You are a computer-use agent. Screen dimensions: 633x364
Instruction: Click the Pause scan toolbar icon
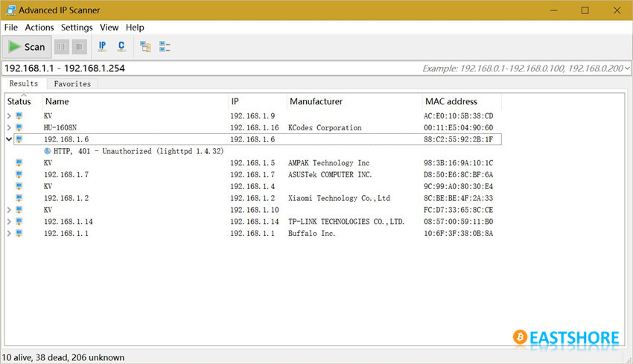tap(62, 47)
